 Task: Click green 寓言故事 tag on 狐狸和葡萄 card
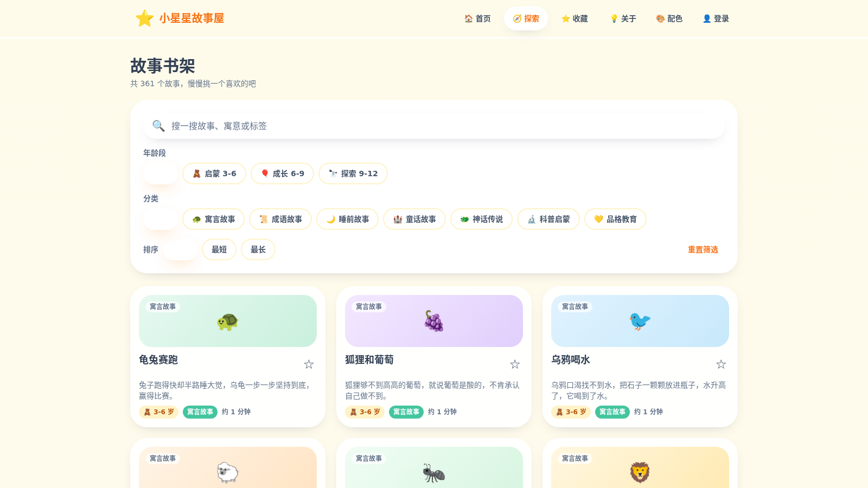coord(406,412)
